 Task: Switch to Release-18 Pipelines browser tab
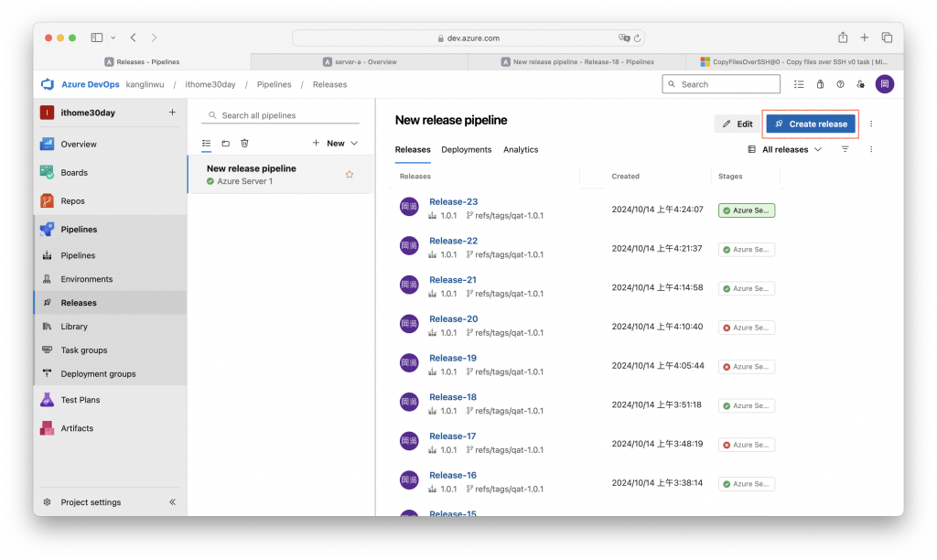(x=577, y=61)
